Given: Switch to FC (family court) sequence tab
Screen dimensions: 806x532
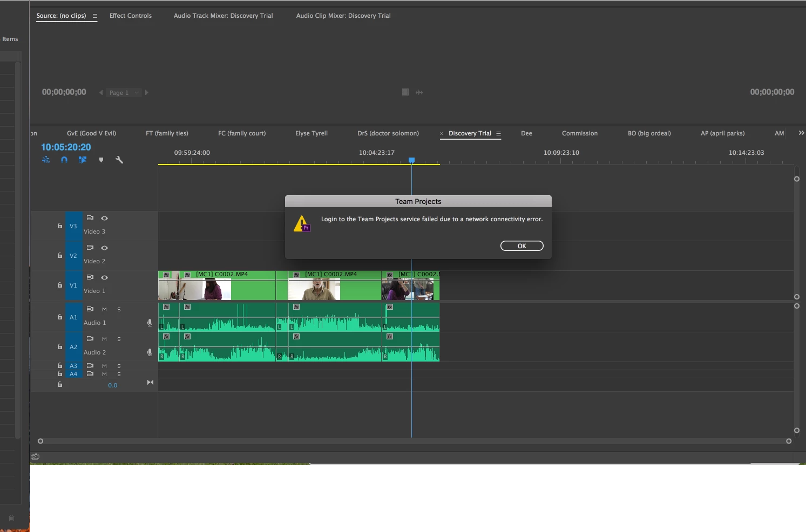Looking at the screenshot, I should pos(242,133).
